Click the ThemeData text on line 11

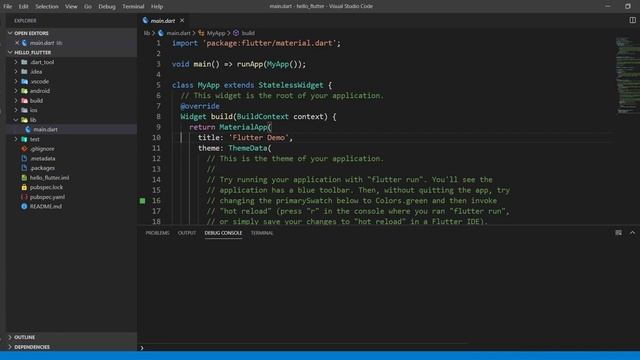[248, 148]
